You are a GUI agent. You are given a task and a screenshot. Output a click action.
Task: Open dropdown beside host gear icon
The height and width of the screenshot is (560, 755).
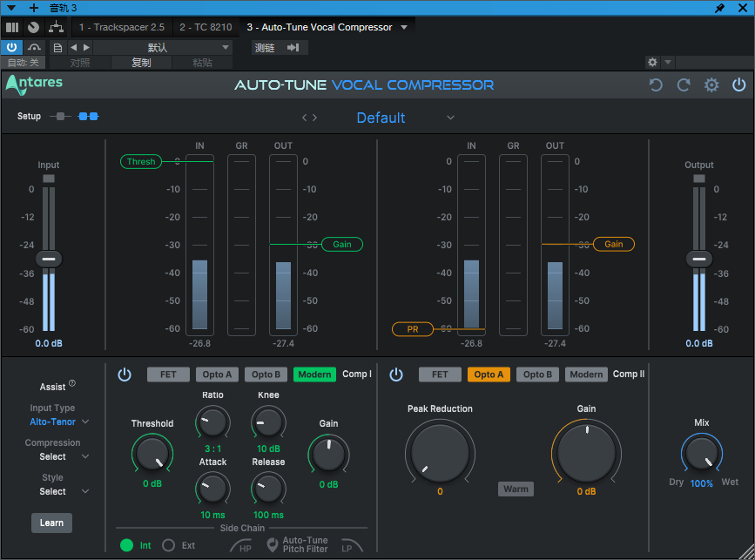pos(668,62)
